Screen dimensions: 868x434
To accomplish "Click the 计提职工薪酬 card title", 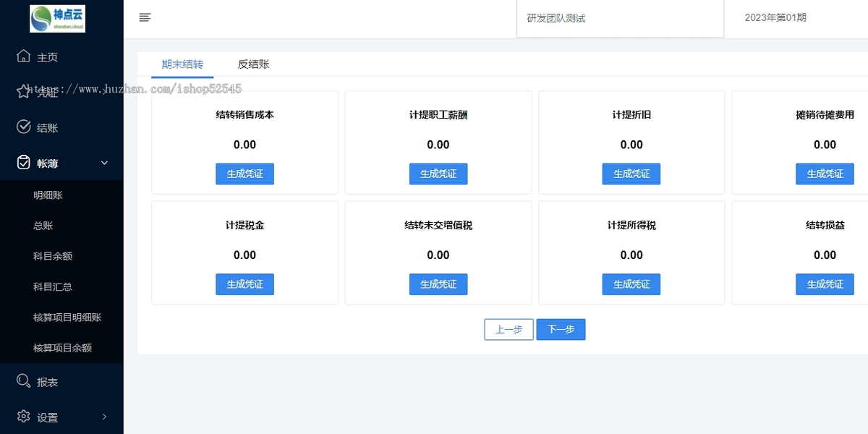I will pos(438,115).
